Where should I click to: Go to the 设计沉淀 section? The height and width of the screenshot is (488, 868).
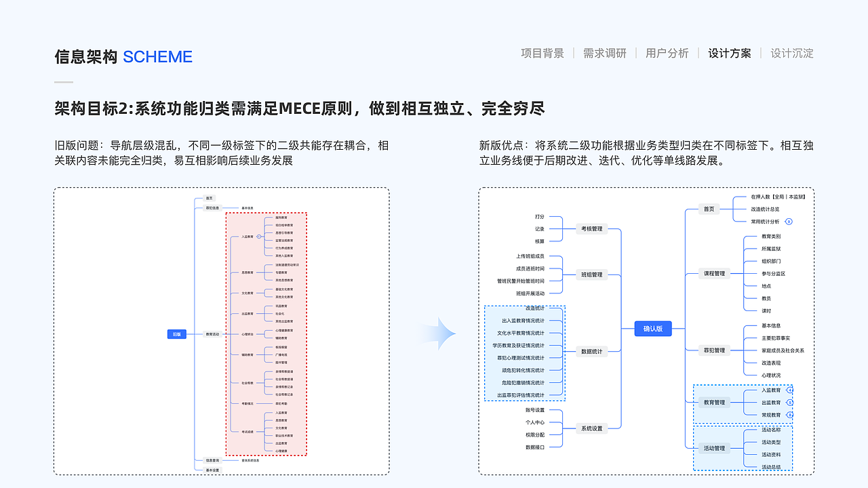791,53
